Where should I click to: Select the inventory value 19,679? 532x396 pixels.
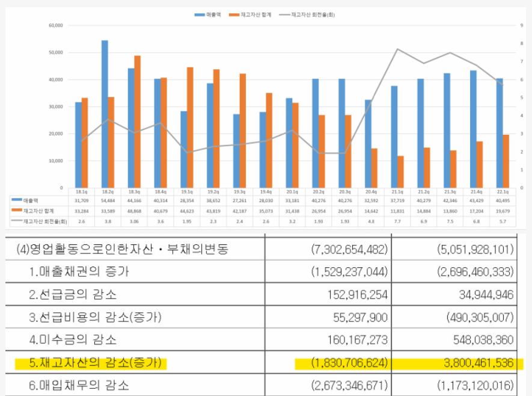pyautogui.click(x=503, y=211)
